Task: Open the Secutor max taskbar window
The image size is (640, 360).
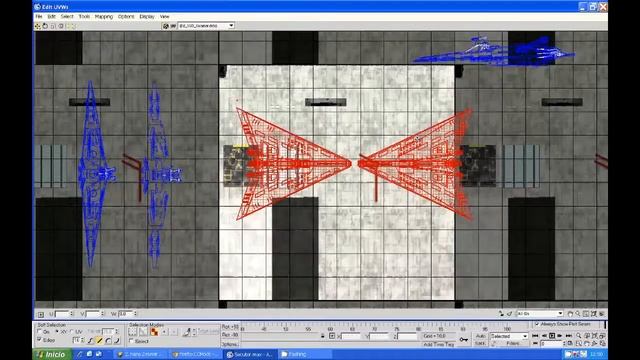Action: (251, 354)
